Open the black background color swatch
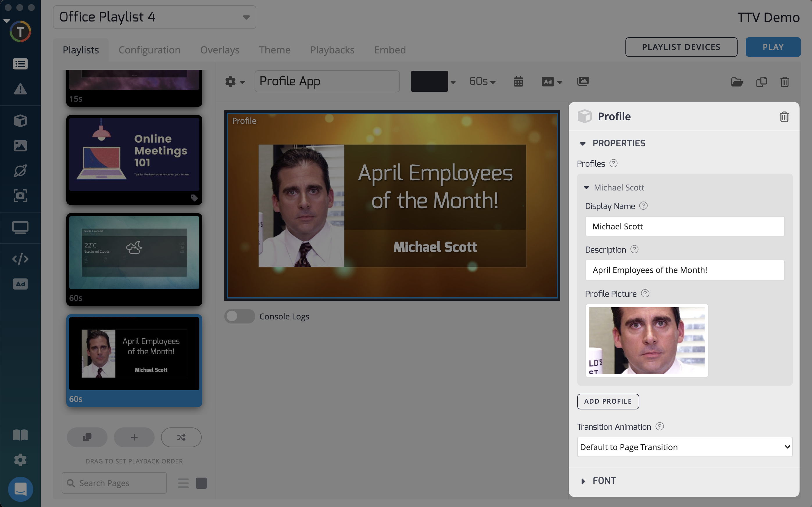 429,82
